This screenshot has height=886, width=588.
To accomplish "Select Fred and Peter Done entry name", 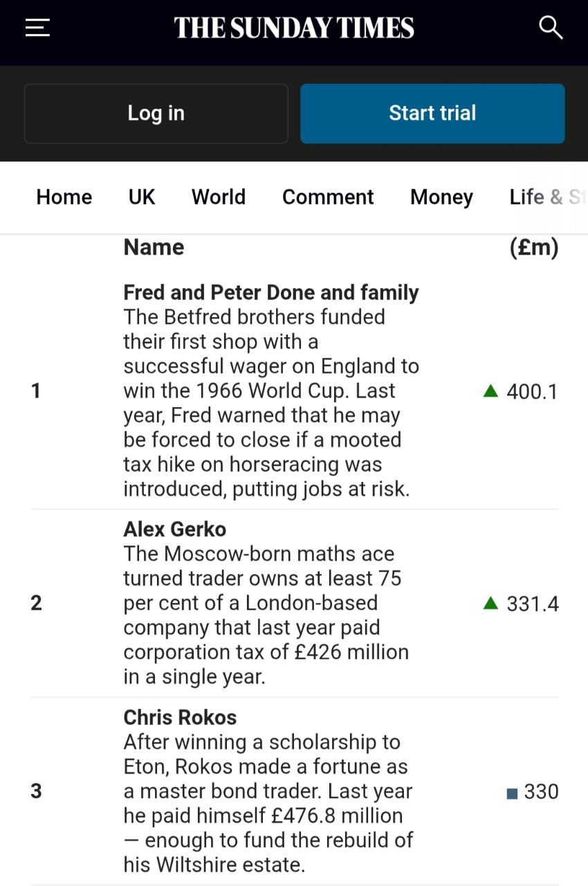I will [270, 292].
